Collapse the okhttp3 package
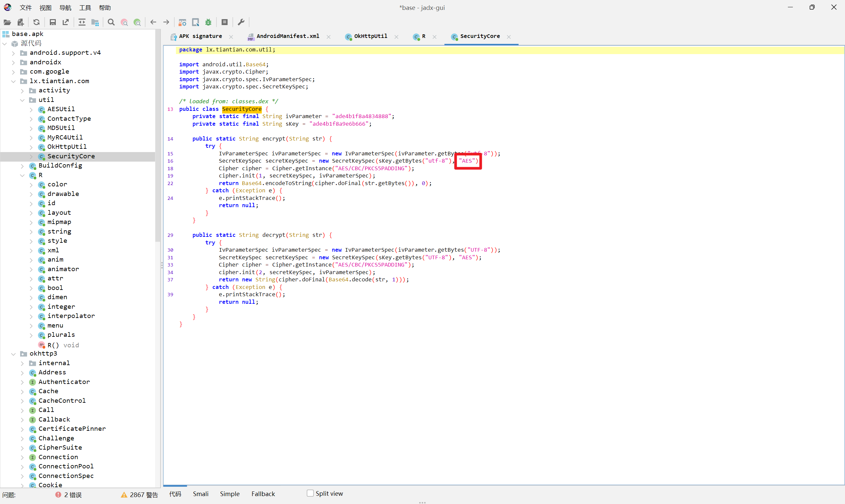The height and width of the screenshot is (504, 845). tap(14, 354)
